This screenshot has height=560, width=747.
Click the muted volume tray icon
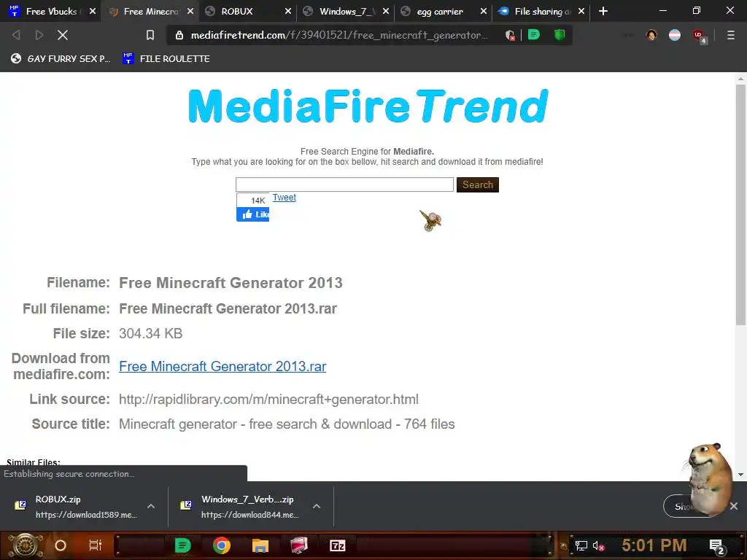[598, 545]
